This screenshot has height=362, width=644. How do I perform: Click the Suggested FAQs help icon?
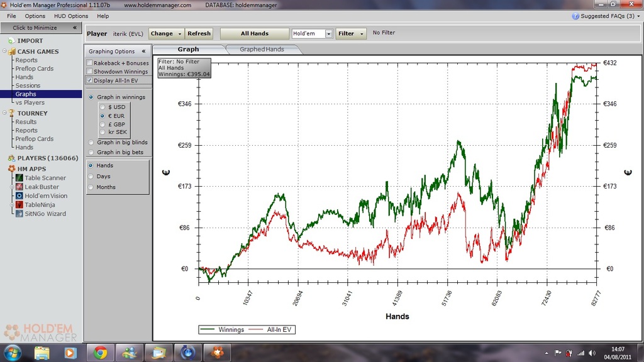575,16
